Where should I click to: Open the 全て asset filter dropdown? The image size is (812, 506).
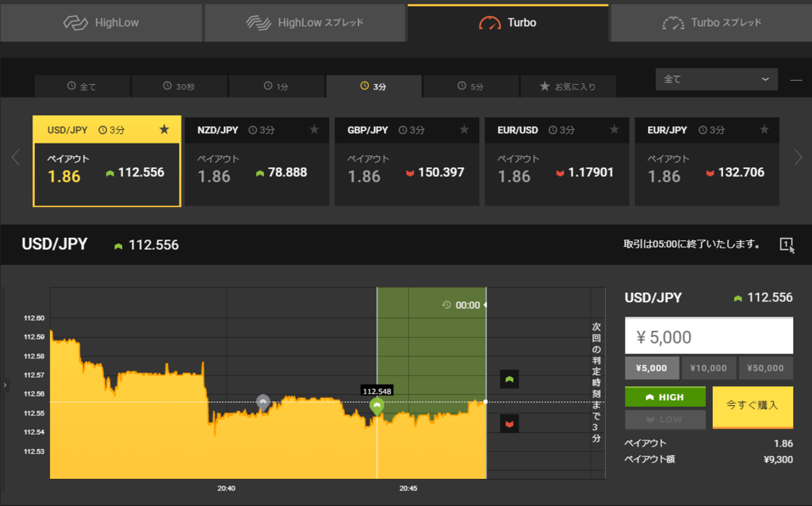(716, 79)
